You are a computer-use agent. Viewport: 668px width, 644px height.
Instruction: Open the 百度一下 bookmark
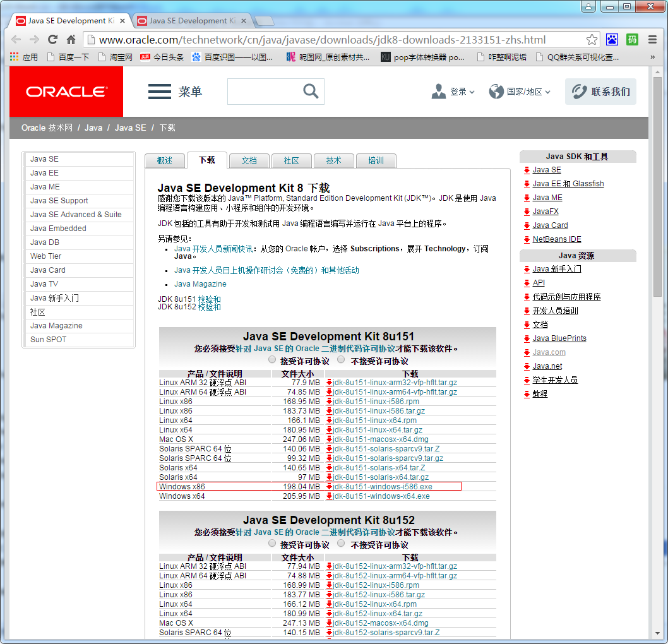point(68,57)
